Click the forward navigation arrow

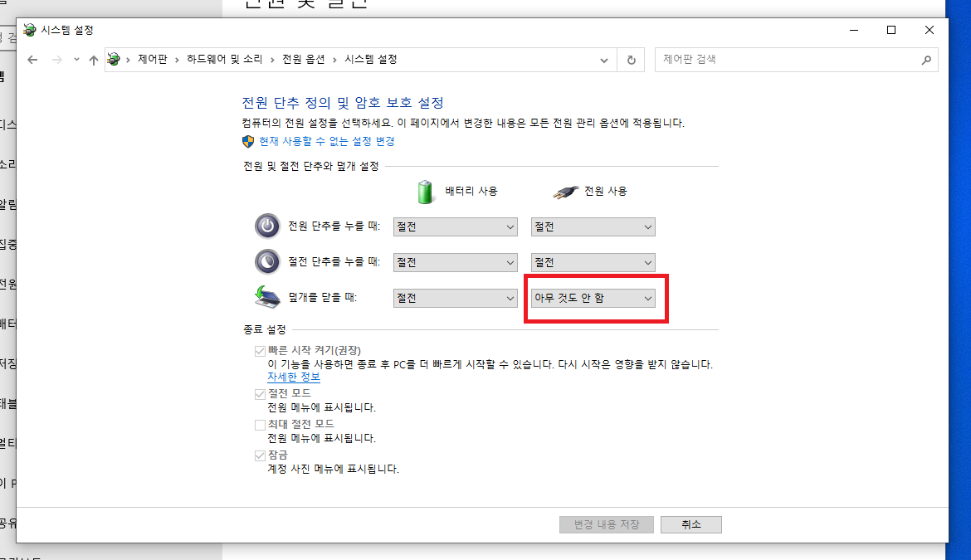click(56, 60)
